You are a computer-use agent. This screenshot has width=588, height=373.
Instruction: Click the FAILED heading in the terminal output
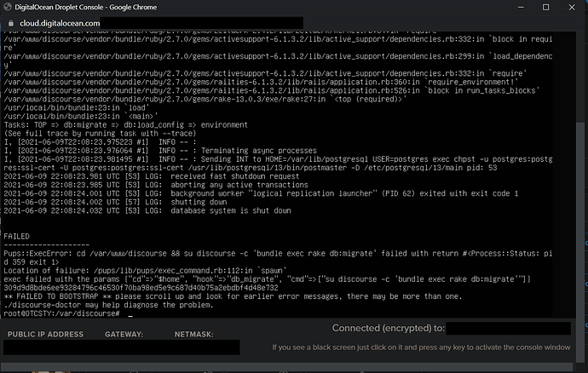tap(16, 236)
